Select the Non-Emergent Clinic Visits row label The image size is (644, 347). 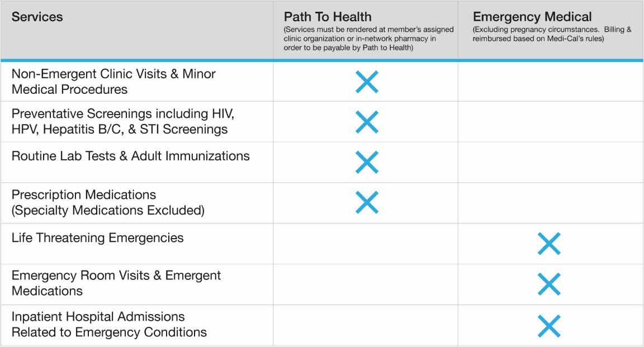[x=113, y=82]
